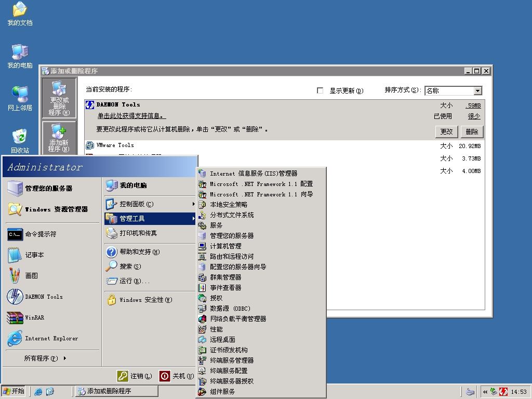
Task: Click the 远程桌面 icon
Action: pyautogui.click(x=202, y=340)
